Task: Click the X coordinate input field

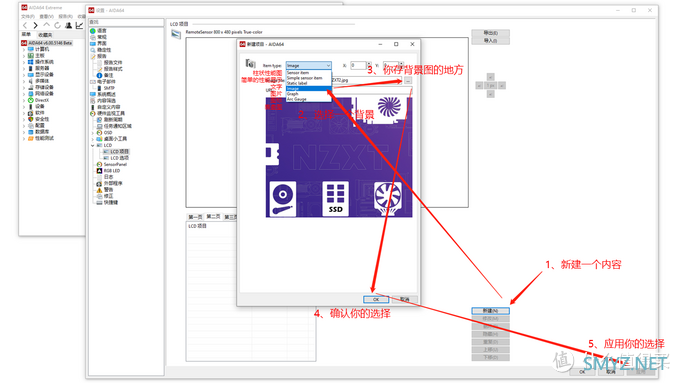Action: click(x=358, y=65)
